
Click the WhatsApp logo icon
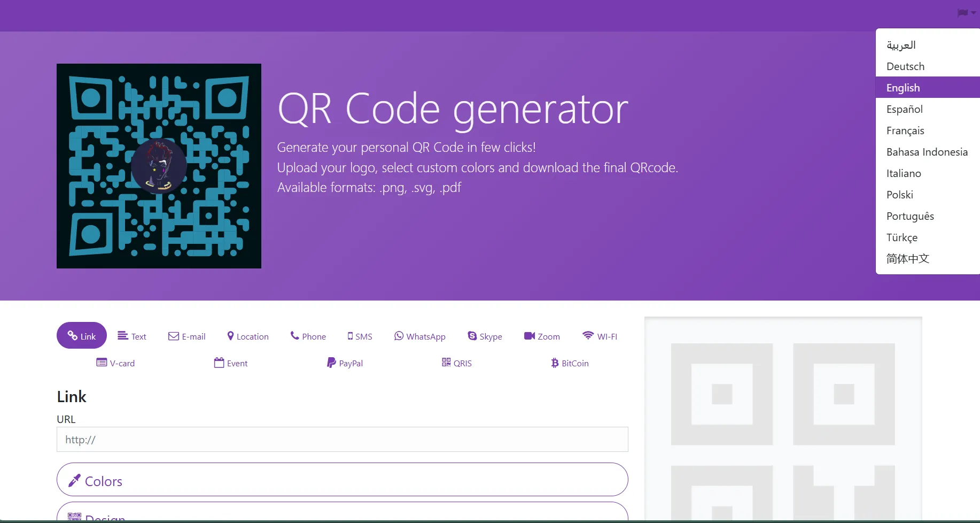[399, 335]
